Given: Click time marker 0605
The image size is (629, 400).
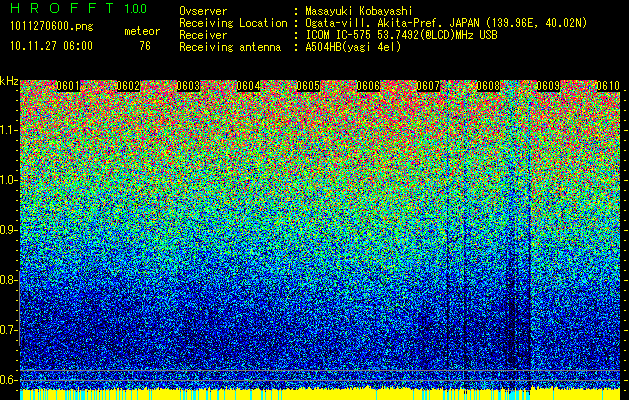Looking at the screenshot, I should coord(308,86).
